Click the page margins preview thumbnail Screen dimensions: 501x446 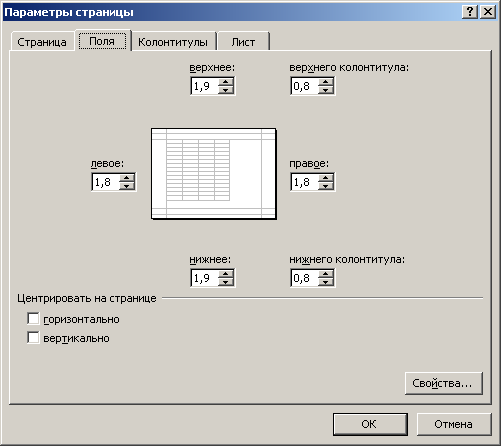coord(214,174)
